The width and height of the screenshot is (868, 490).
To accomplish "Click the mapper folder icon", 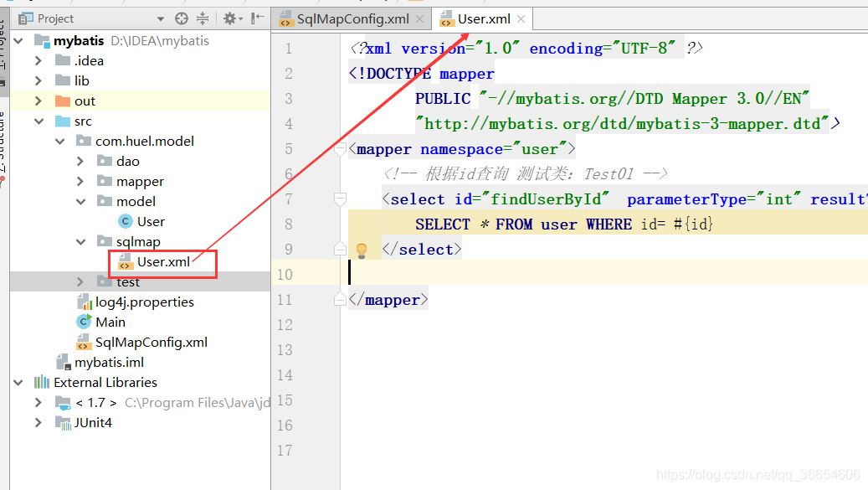I will (105, 180).
